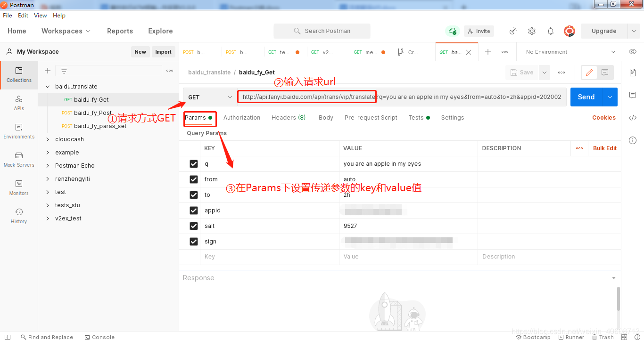Screen dimensions: 644x340
Task: Switch to comment mode icon
Action: [x=605, y=73]
